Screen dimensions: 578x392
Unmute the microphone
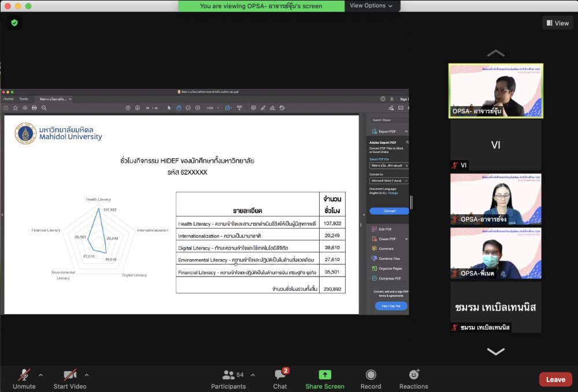(x=24, y=375)
